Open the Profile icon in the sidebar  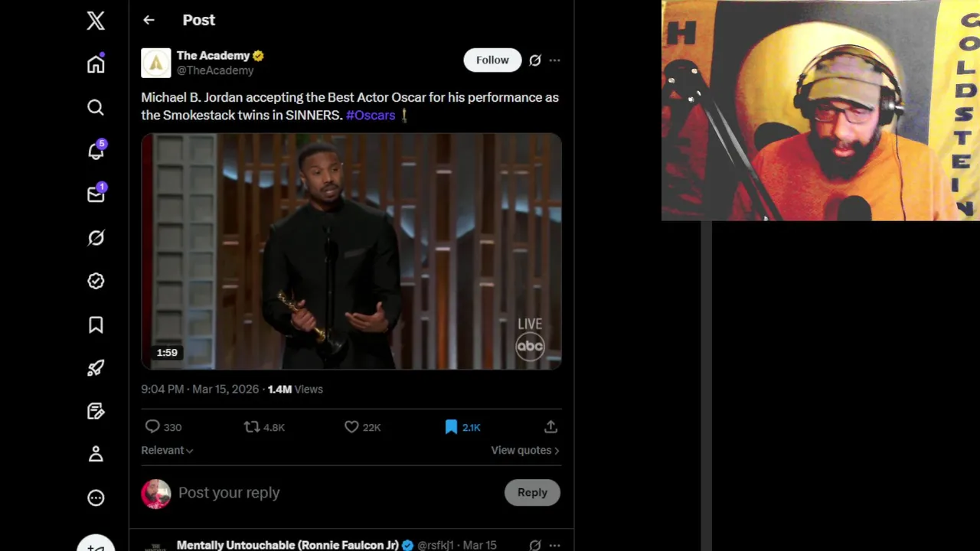click(x=96, y=455)
